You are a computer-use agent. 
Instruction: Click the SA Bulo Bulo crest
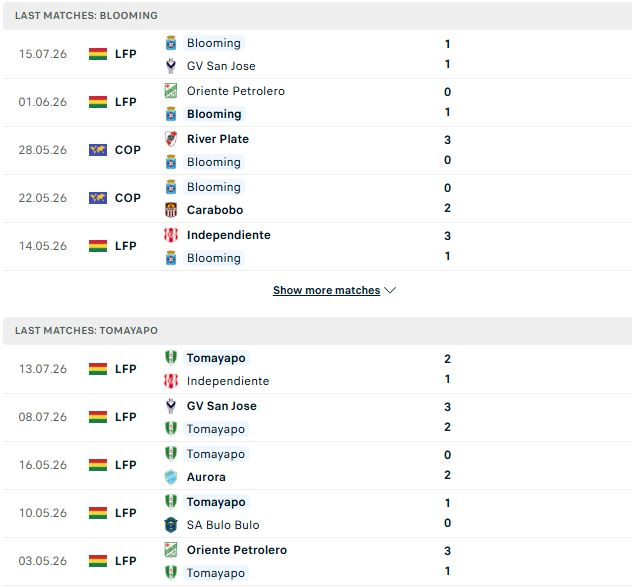point(171,525)
